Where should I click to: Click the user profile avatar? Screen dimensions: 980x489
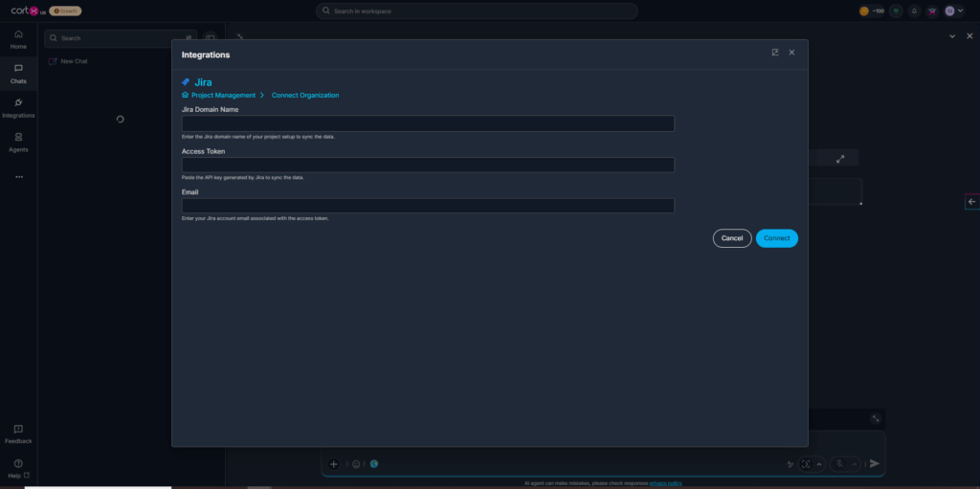[x=949, y=11]
